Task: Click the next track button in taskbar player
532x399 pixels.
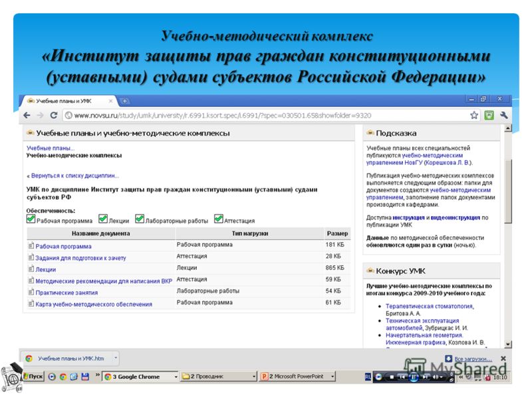Action: tap(426, 377)
